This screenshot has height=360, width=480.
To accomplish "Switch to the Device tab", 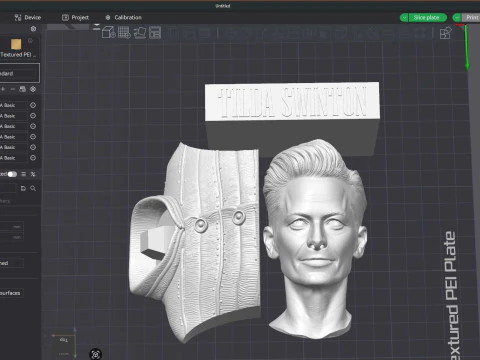I will [28, 17].
